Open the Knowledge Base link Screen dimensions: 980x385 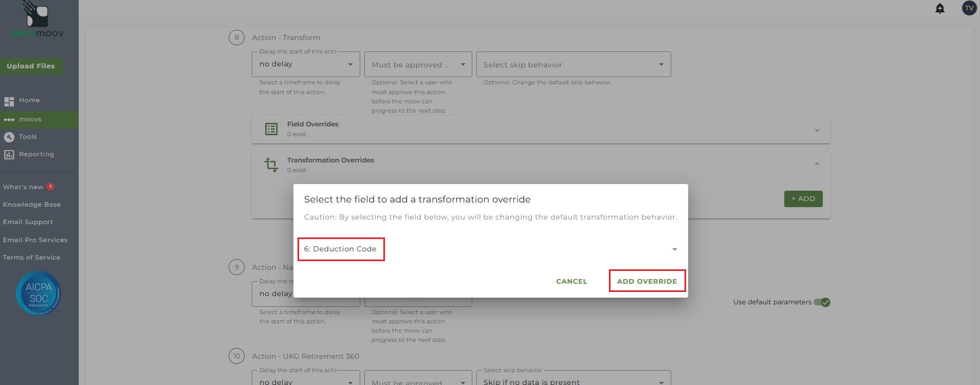[32, 205]
